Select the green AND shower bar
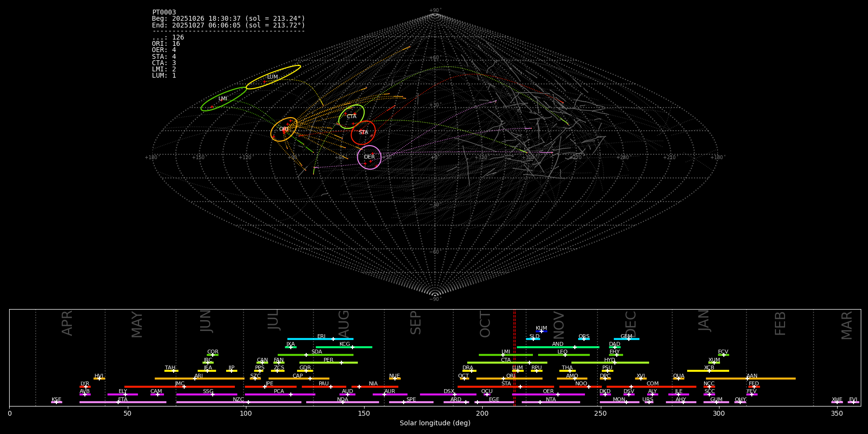Viewport: 868px width, 434px height. 558,347
